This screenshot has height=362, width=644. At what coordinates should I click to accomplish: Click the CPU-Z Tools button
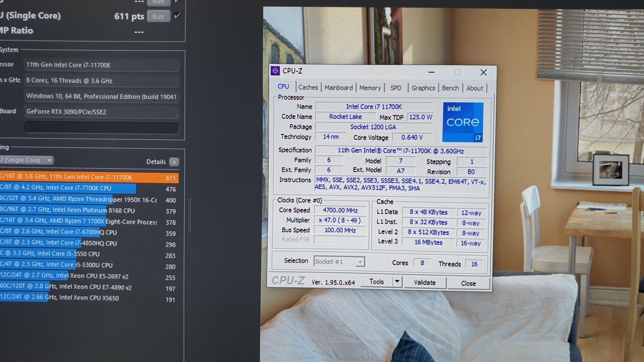pyautogui.click(x=376, y=282)
